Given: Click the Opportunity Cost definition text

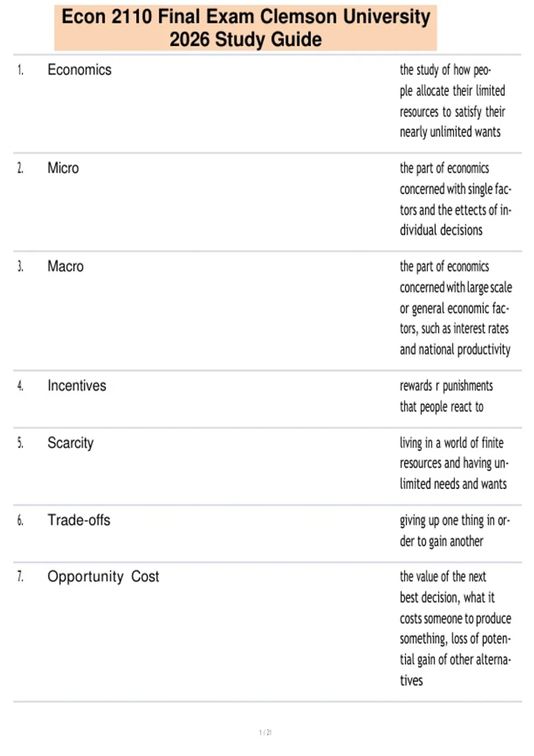Looking at the screenshot, I should (455, 628).
